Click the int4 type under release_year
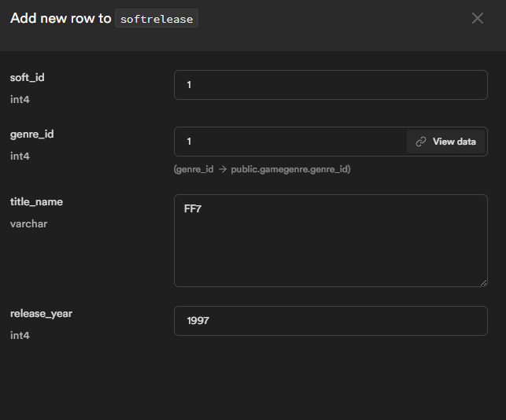The width and height of the screenshot is (506, 420). click(20, 336)
